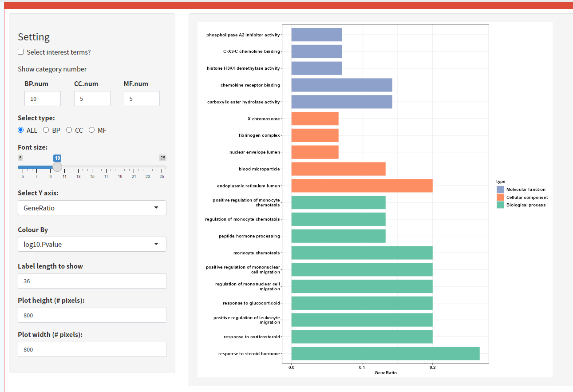Click the Cellular component legend swatch

coord(500,197)
